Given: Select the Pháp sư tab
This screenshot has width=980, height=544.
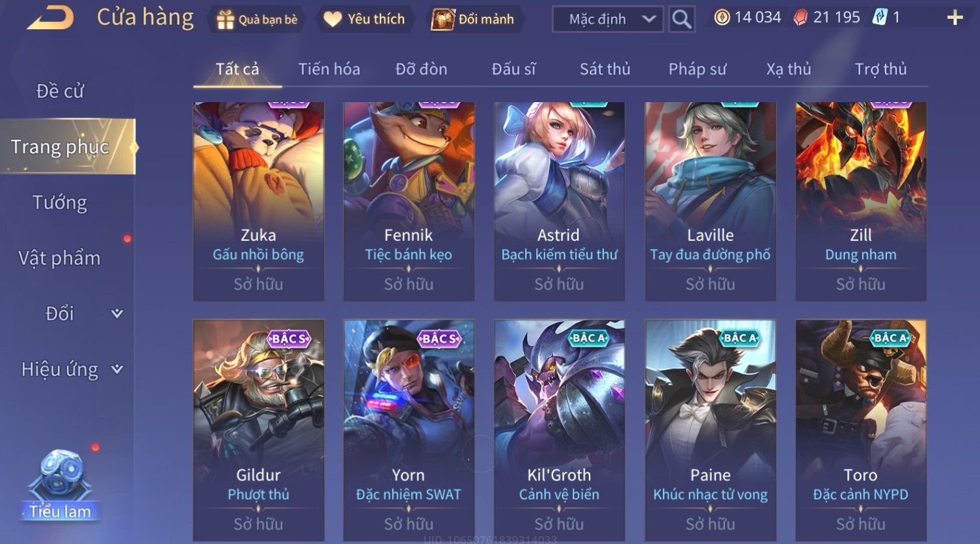Looking at the screenshot, I should click(x=698, y=69).
